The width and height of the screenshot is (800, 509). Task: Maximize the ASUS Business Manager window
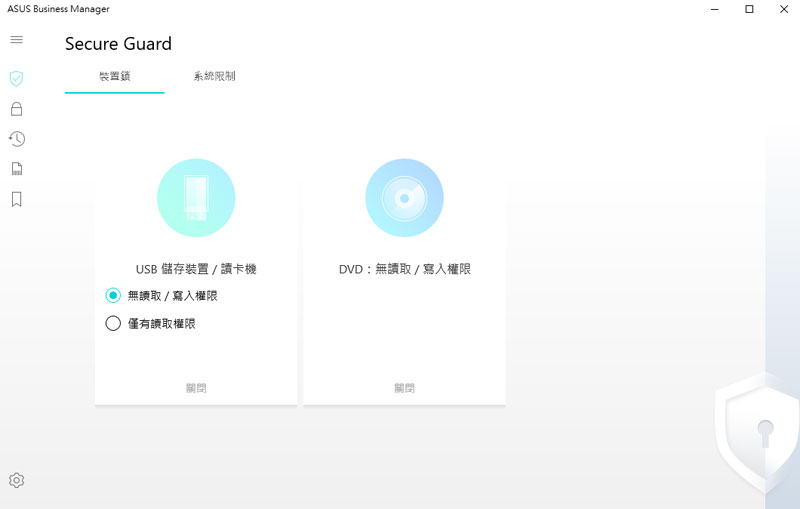pos(749,9)
